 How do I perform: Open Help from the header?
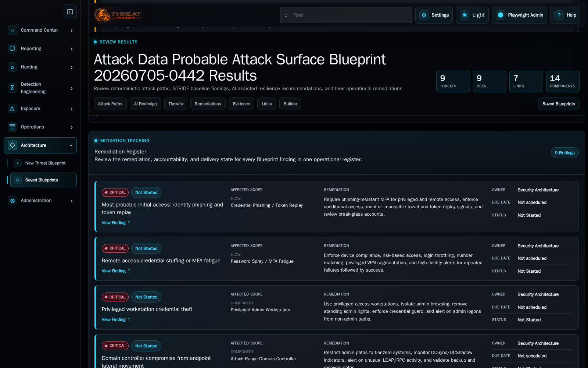pos(565,15)
